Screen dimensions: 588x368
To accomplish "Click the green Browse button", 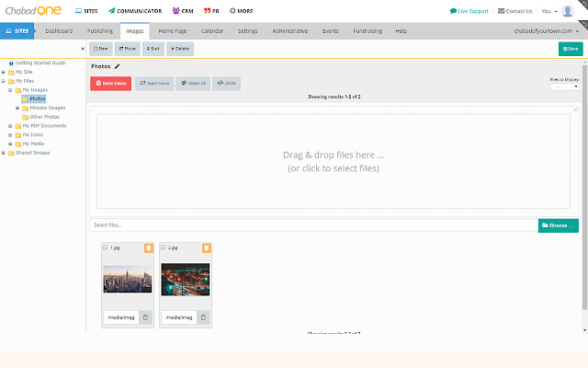I will tap(558, 225).
